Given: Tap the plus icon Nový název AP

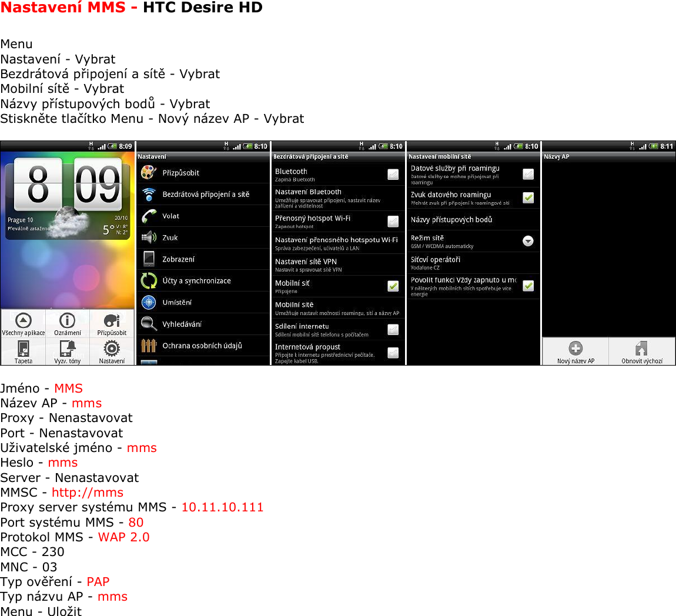Looking at the screenshot, I should pos(575,348).
